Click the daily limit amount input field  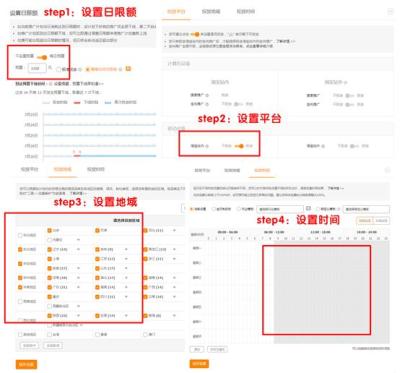tap(37, 68)
